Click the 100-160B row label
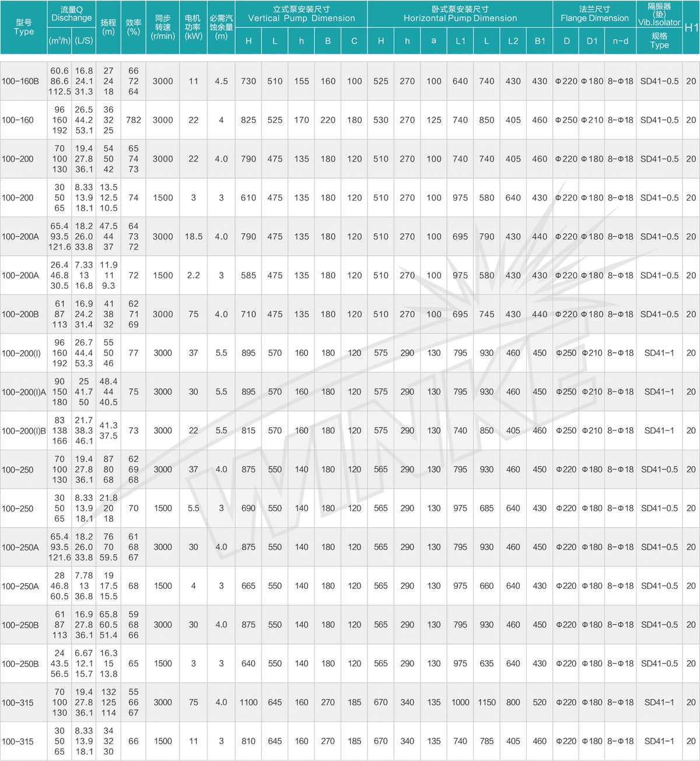Screen dimensions: 700x761 (20, 81)
